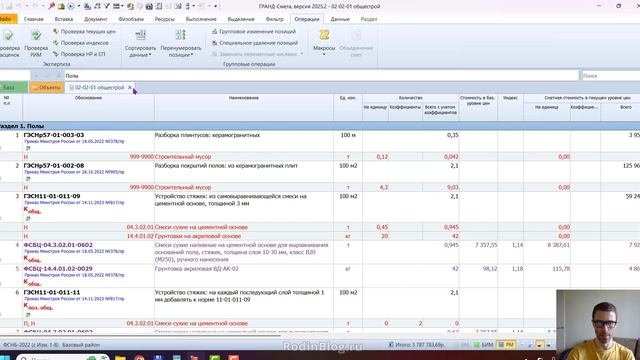
Task: Click cell value 7 357,55
Action: (x=486, y=245)
